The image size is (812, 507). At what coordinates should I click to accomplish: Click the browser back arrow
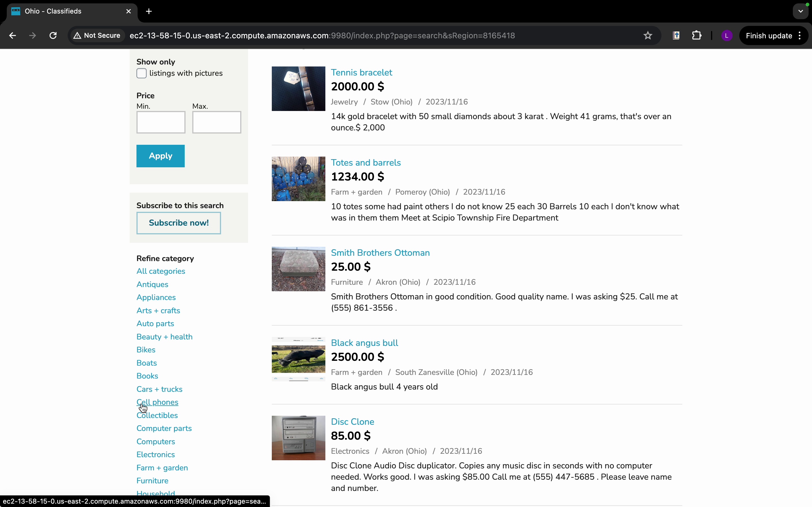(12, 35)
